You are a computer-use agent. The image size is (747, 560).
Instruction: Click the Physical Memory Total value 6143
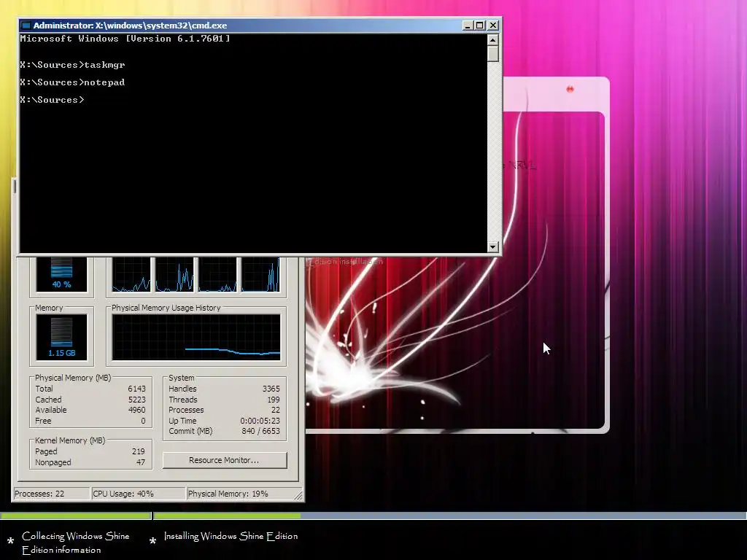coord(136,389)
